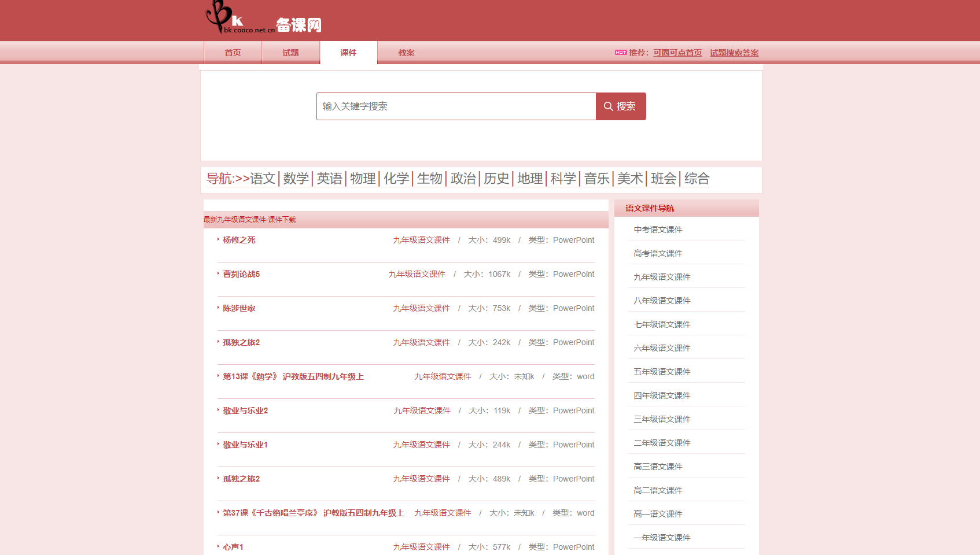
Task: Open 高三语文课件 in the sidebar
Action: 657,466
